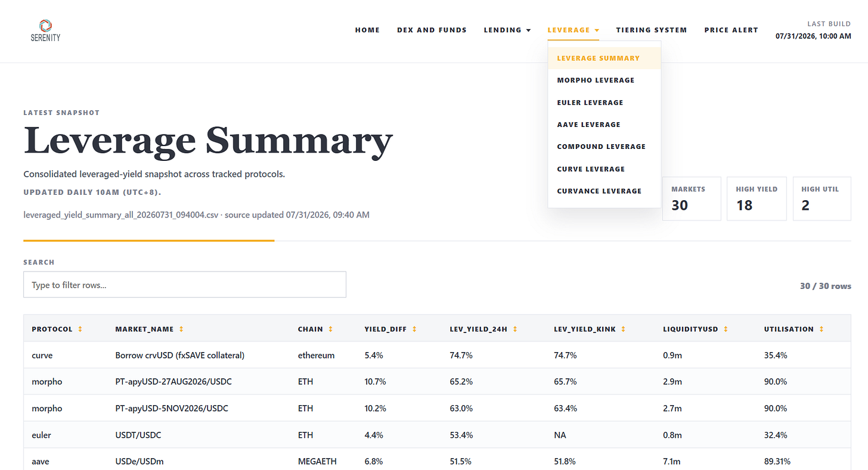The width and height of the screenshot is (868, 470).
Task: Click the High Util 2 stat card
Action: (x=822, y=198)
